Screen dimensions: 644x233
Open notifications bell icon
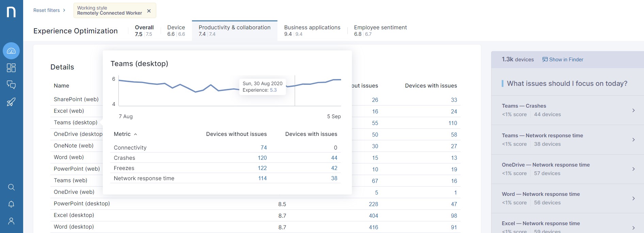point(11,204)
